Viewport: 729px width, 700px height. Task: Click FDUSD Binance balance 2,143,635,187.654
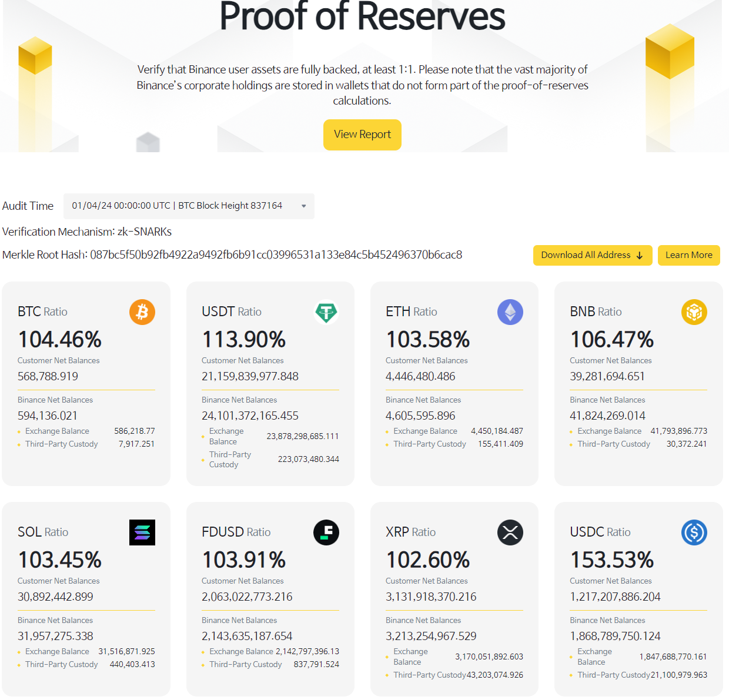247,636
